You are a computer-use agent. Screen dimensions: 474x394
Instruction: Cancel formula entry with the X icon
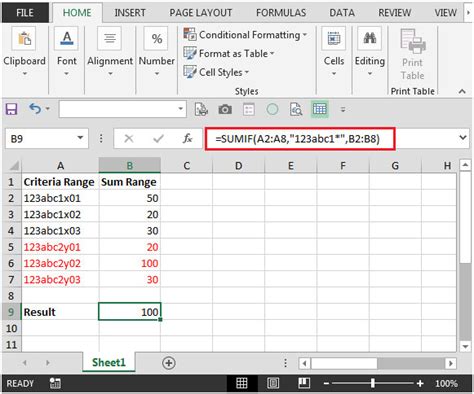(x=129, y=138)
